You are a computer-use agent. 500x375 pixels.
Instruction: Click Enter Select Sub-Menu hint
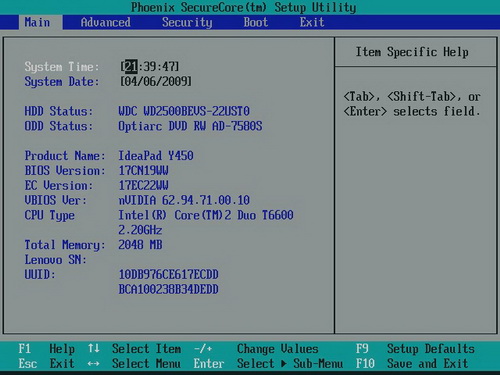(x=268, y=363)
